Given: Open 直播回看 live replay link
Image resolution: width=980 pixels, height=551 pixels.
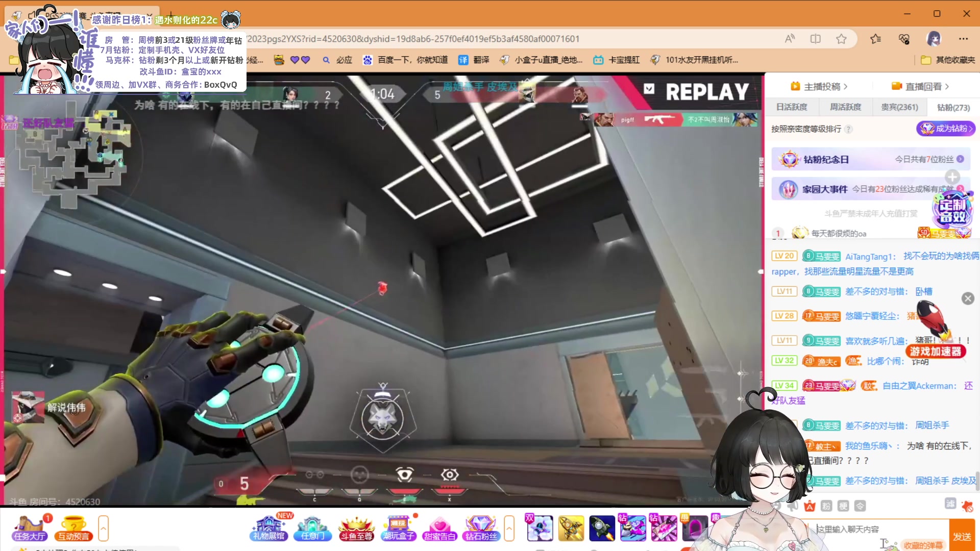Looking at the screenshot, I should [x=923, y=86].
